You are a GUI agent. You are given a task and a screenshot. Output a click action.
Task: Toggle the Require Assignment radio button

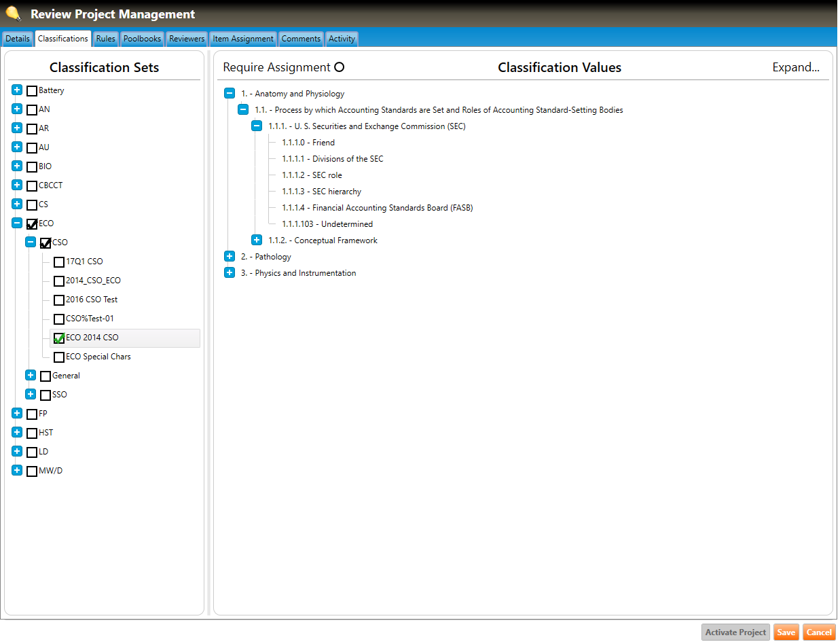click(340, 67)
